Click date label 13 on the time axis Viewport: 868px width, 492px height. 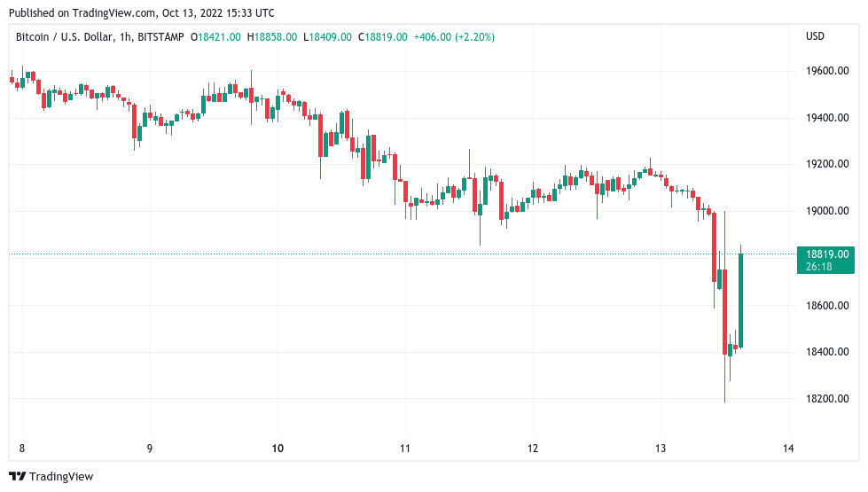[661, 449]
